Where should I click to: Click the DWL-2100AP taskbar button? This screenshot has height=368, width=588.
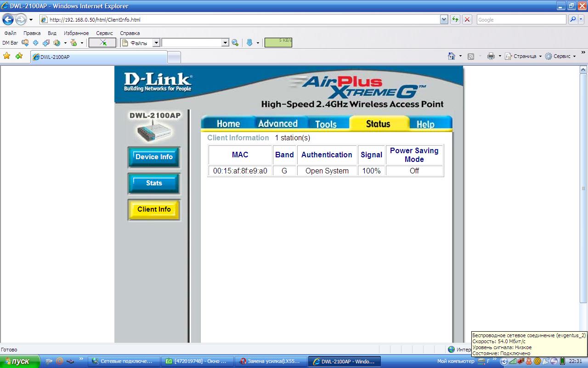click(345, 362)
